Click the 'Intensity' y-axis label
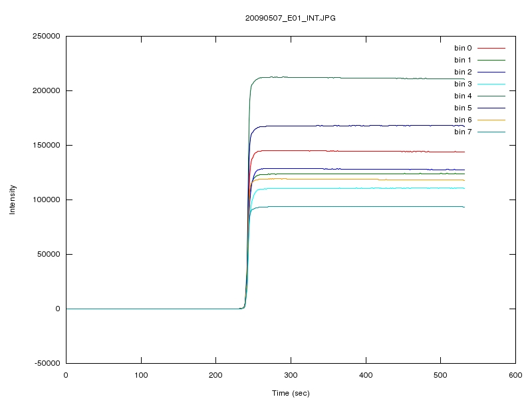Image resolution: width=532 pixels, height=399 pixels. pyautogui.click(x=13, y=199)
